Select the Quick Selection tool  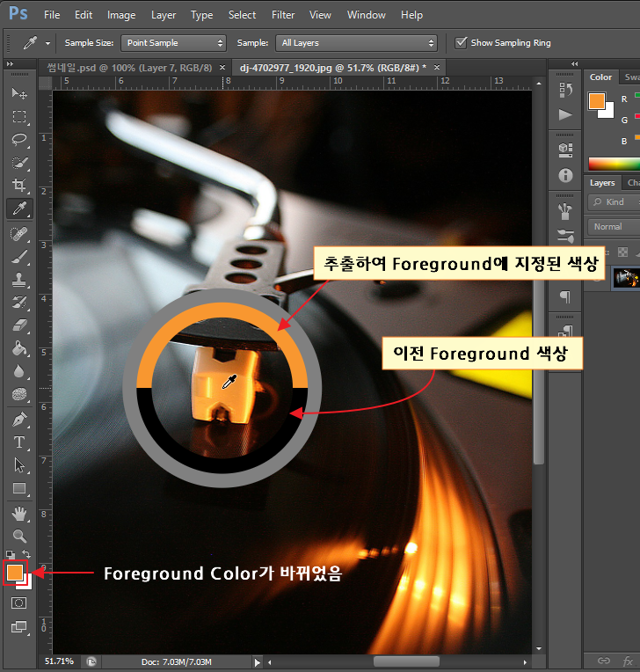(18, 163)
